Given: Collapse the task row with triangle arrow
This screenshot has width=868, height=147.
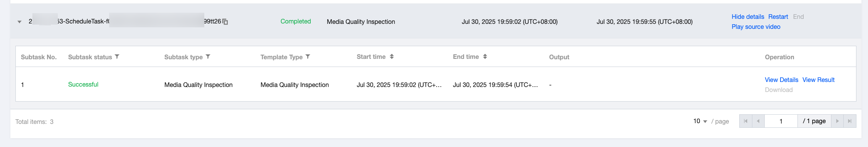Looking at the screenshot, I should pyautogui.click(x=19, y=22).
